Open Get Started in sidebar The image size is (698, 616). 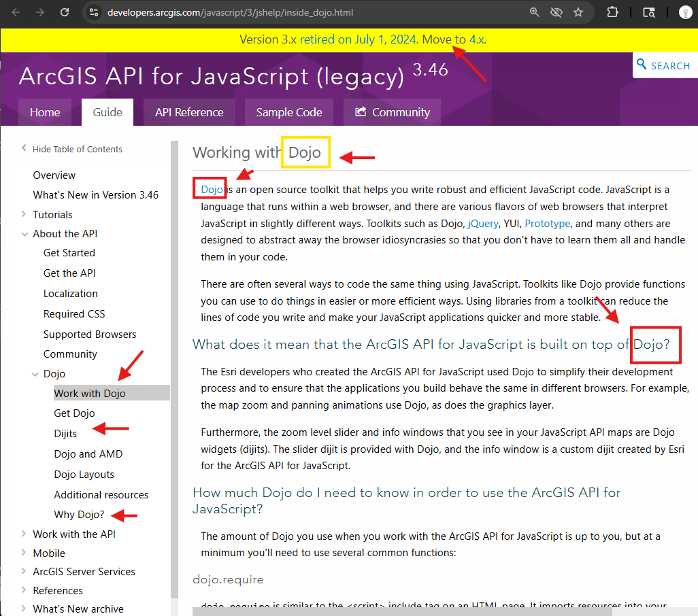pos(69,253)
